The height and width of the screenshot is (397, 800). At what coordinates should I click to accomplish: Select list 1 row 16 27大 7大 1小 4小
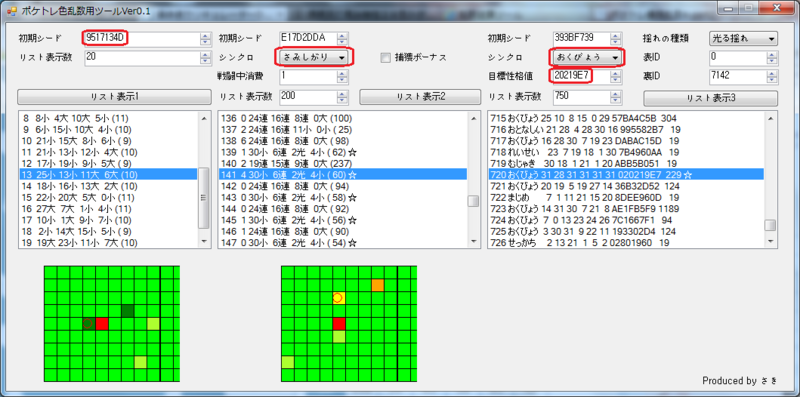coord(108,208)
